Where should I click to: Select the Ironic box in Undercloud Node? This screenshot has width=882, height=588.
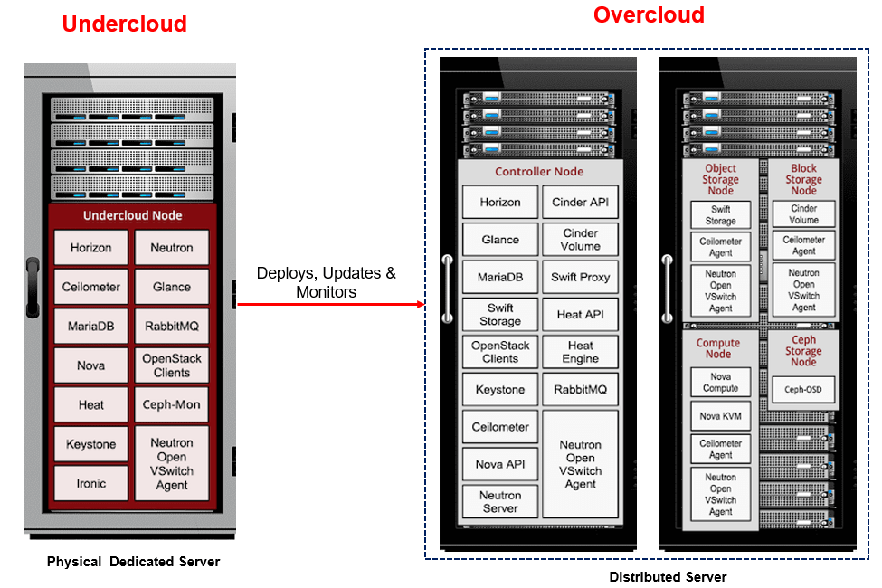tap(90, 483)
